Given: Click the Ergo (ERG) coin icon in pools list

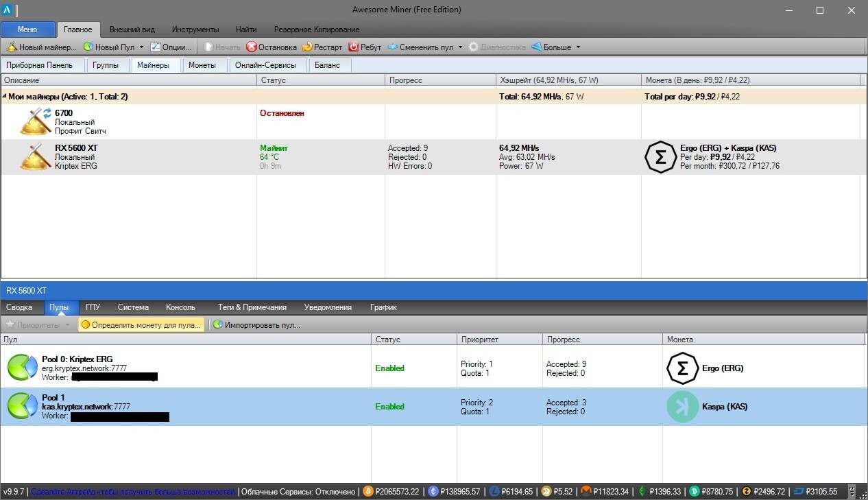Looking at the screenshot, I should 682,368.
